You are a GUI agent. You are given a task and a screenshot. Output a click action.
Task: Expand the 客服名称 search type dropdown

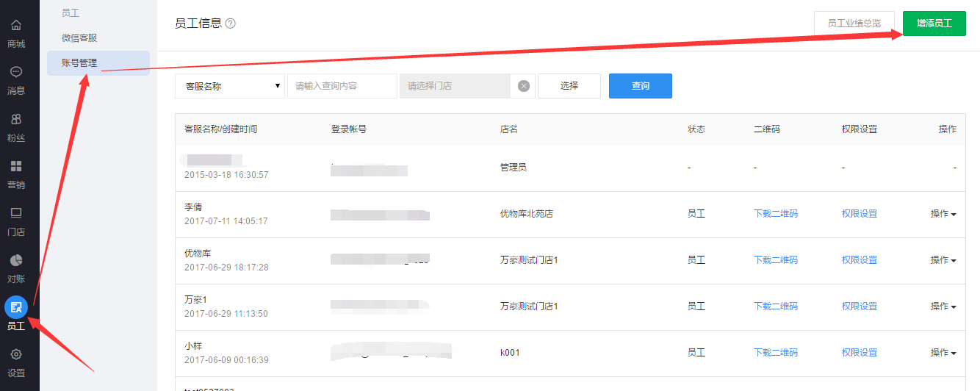click(230, 86)
